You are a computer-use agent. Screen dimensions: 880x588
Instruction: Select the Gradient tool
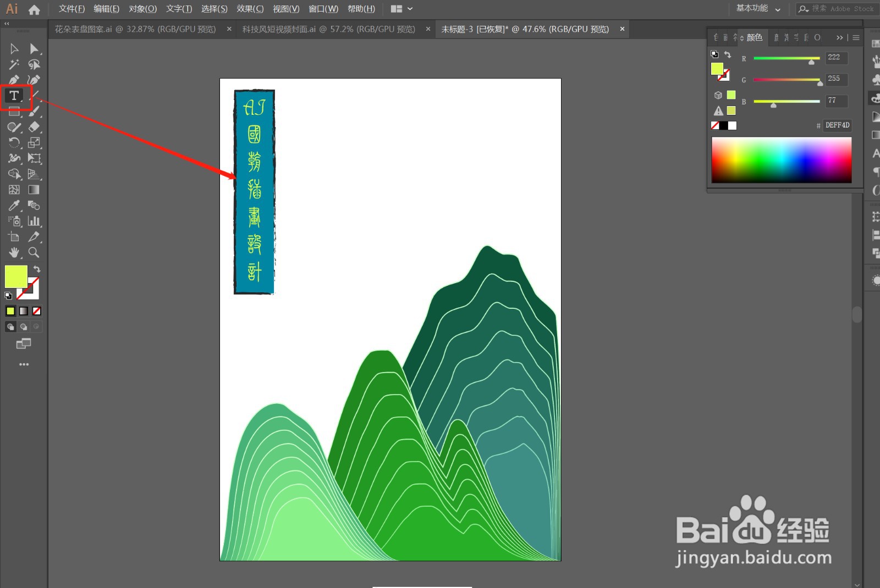pos(34,190)
